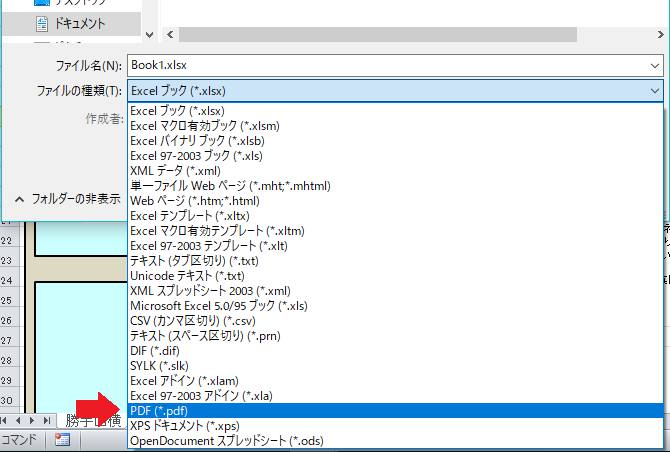Screen dimensions: 670x452
Task: Select XML データ (*.xml) format
Action: tap(395, 171)
